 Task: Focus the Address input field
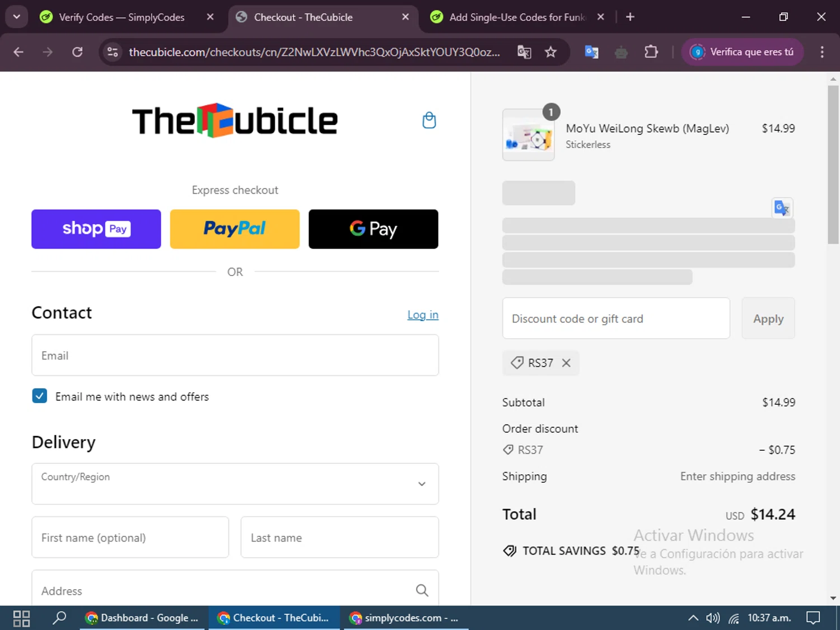point(235,588)
